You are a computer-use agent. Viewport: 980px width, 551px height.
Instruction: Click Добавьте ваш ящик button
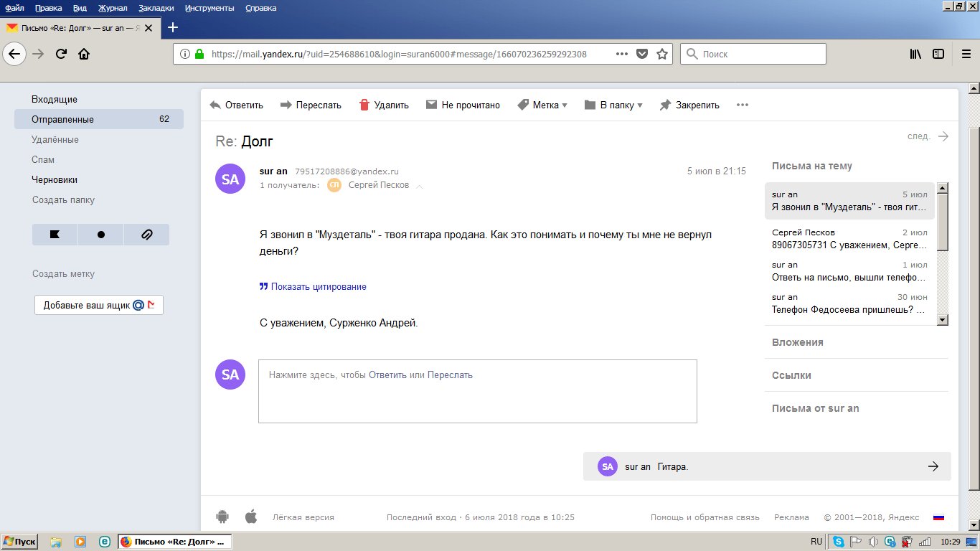(99, 305)
